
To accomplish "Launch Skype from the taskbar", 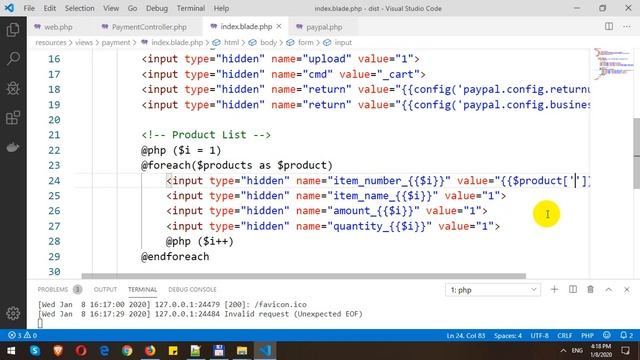I will [35, 351].
